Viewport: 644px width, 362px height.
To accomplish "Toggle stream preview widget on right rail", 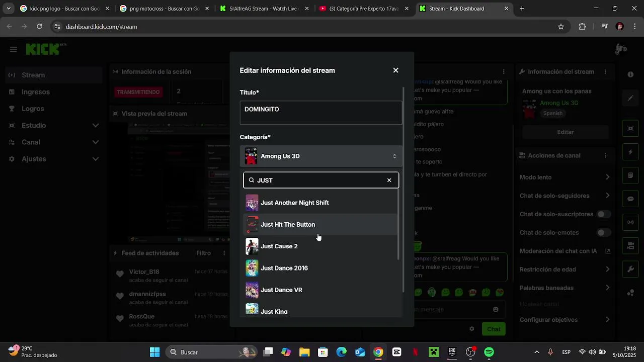I will tap(630, 128).
